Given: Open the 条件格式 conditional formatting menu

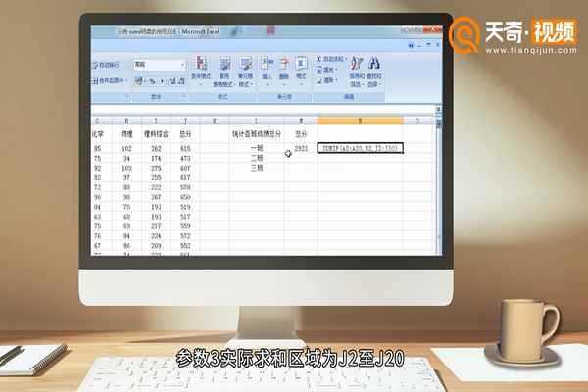Looking at the screenshot, I should click(x=201, y=71).
